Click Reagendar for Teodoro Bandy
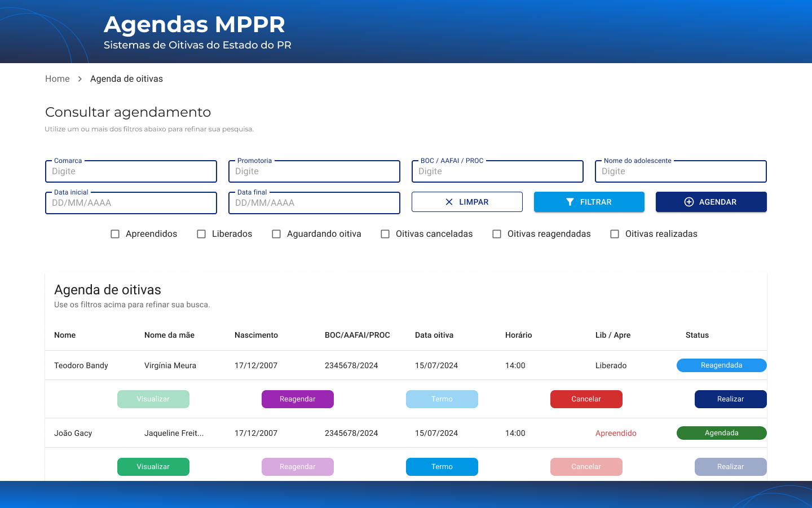 [298, 399]
